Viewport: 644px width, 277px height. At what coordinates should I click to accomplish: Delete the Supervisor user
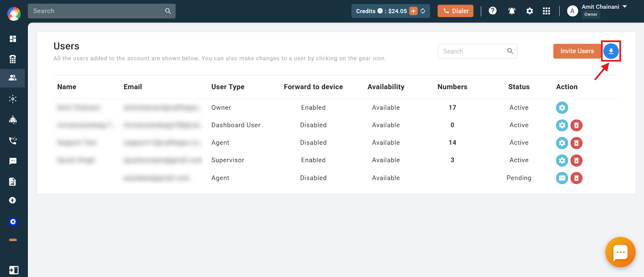pos(576,160)
